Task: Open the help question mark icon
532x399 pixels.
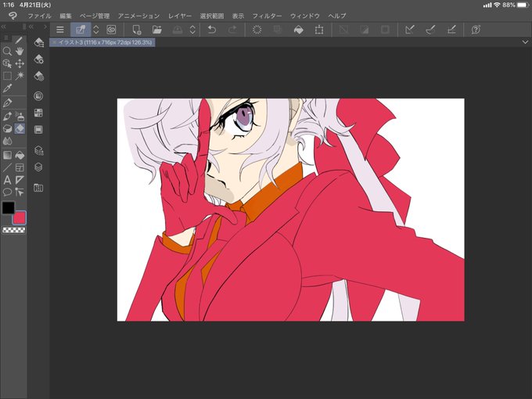Action: coord(476,30)
